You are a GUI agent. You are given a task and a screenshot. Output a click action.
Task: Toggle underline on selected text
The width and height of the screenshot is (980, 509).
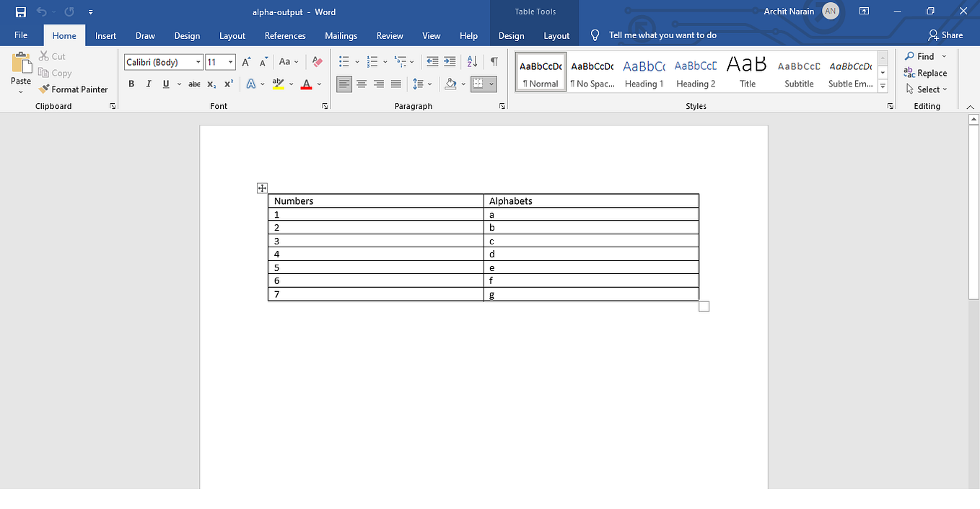click(165, 84)
